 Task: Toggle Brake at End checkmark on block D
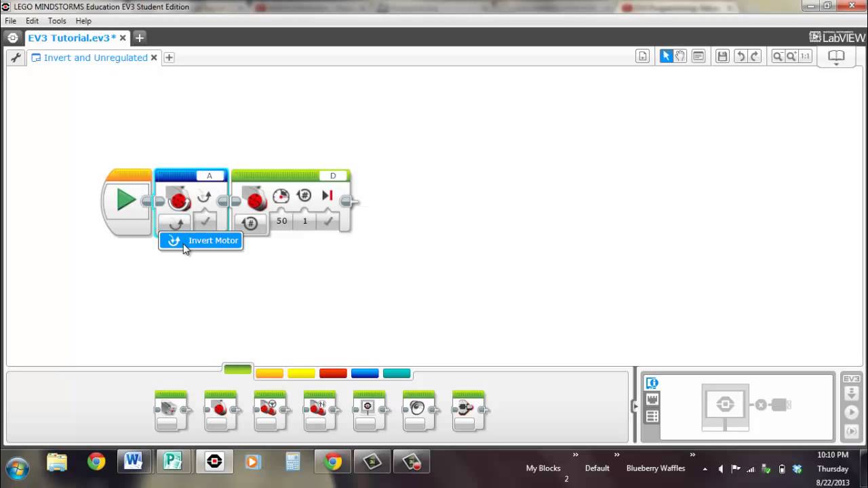(328, 221)
